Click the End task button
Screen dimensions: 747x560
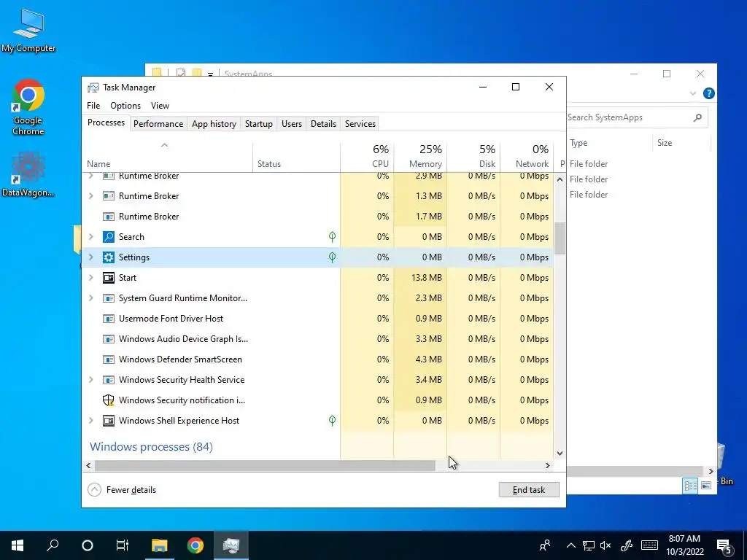point(529,489)
